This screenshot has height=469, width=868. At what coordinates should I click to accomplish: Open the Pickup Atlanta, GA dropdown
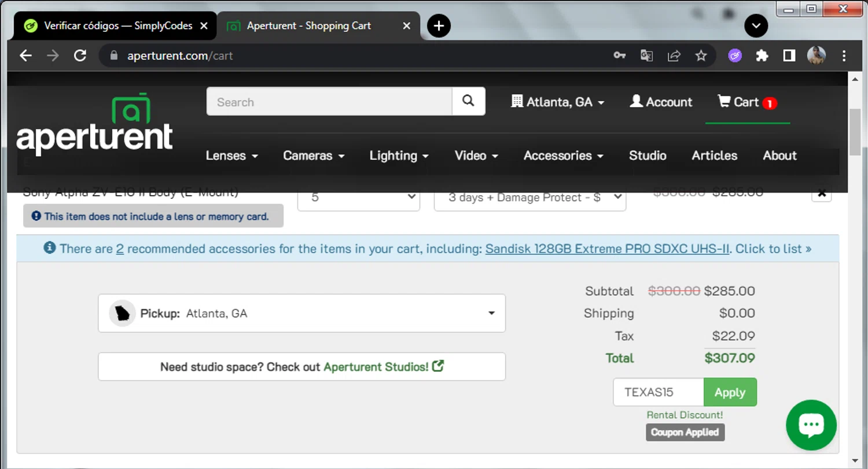[301, 313]
